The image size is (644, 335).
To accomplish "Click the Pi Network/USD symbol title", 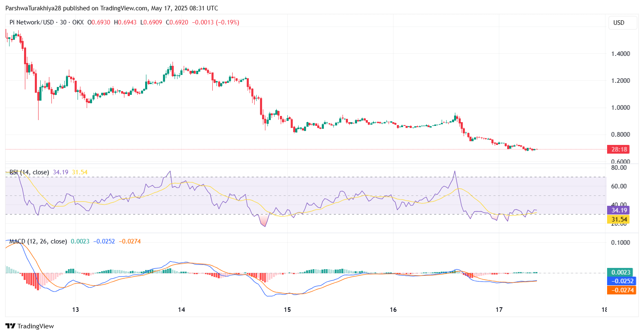I will pyautogui.click(x=32, y=22).
